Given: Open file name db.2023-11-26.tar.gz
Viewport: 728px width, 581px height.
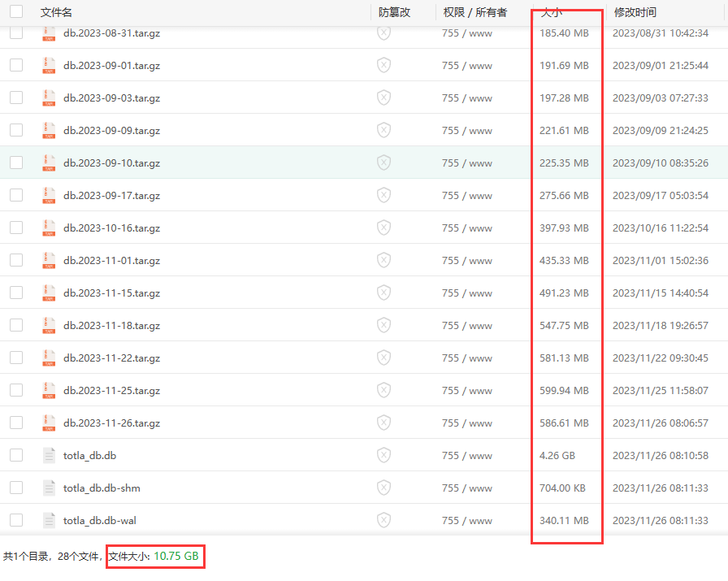Looking at the screenshot, I should coord(112,423).
